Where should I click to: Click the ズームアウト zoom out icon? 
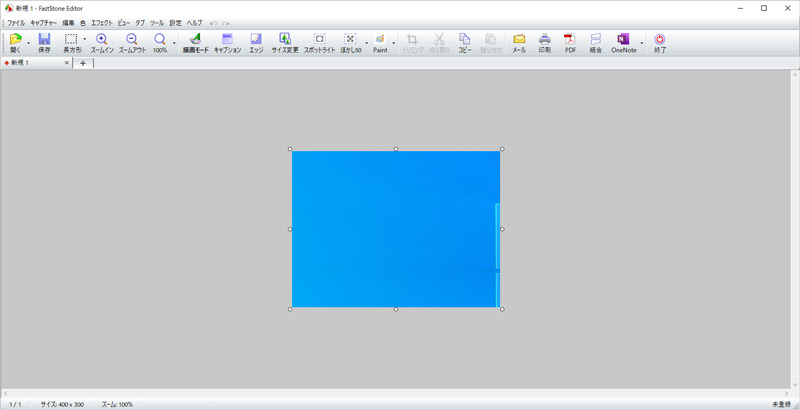132,42
